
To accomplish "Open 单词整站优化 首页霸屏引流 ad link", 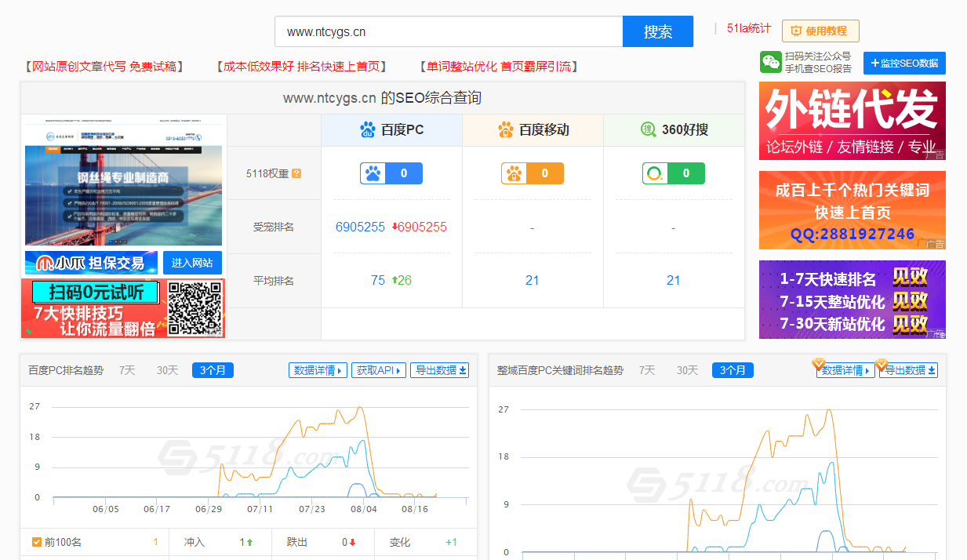I will (498, 67).
